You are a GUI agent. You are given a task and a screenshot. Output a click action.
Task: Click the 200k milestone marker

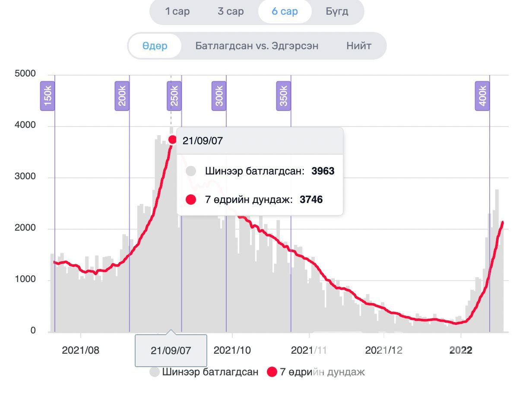[x=122, y=96]
